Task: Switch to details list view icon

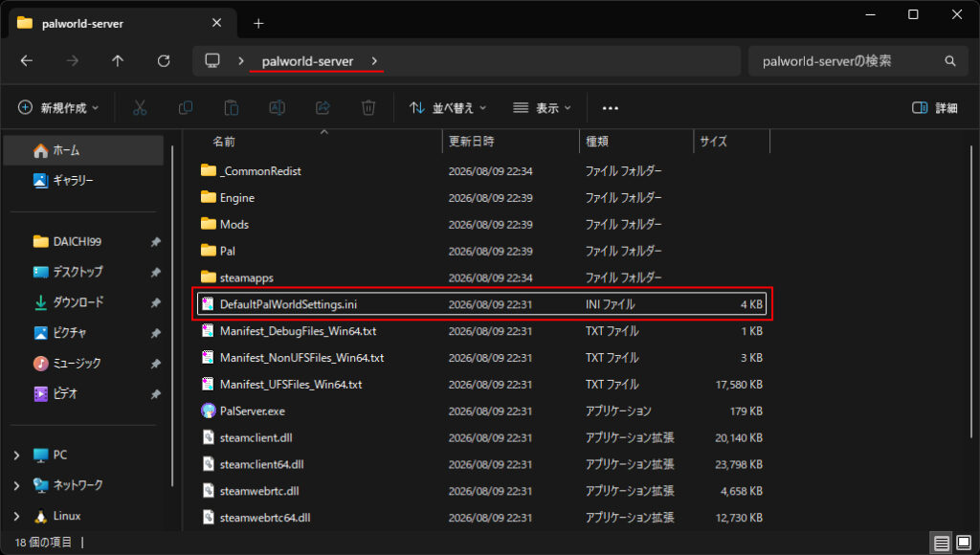Action: point(942,543)
